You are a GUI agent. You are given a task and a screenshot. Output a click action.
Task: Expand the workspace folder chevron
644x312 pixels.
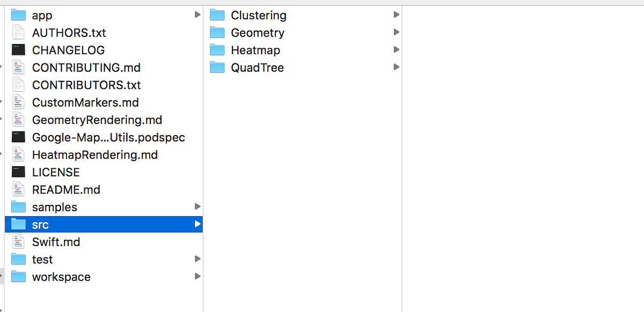click(197, 277)
